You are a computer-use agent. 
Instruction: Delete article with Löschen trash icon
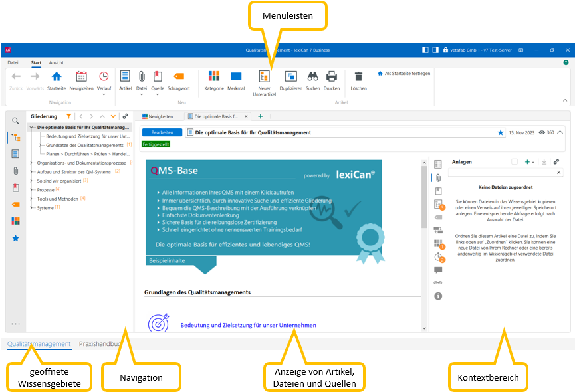(x=358, y=77)
